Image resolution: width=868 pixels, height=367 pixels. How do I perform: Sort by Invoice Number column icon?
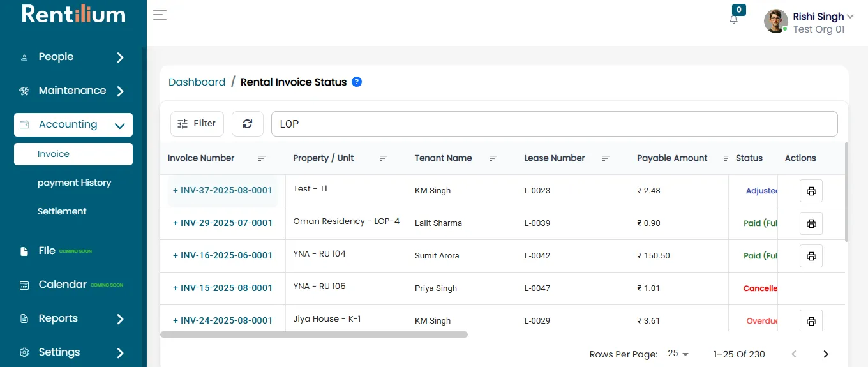click(x=262, y=158)
